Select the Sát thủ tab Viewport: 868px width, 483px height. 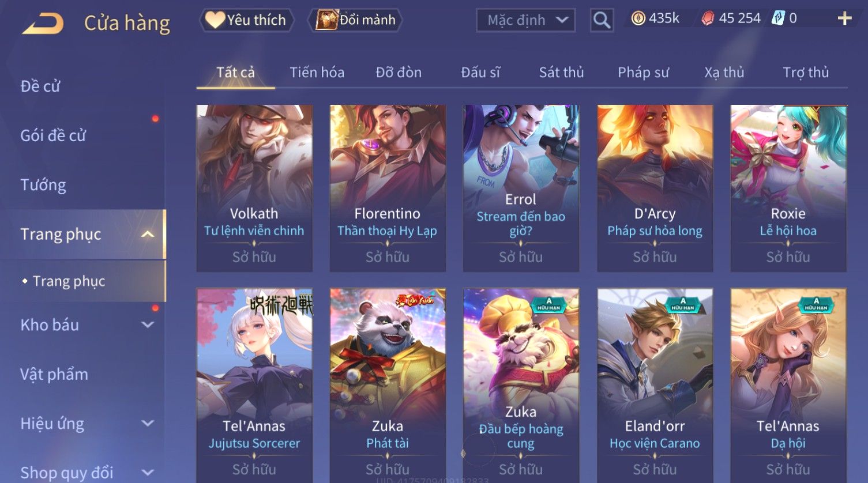561,73
